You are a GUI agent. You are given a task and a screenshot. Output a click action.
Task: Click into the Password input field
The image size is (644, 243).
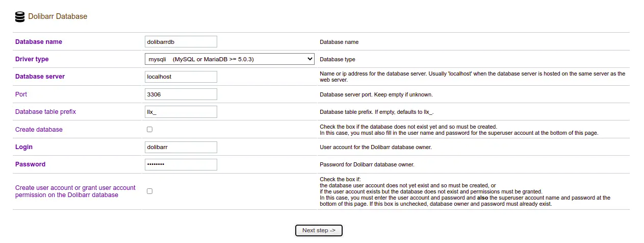point(181,164)
